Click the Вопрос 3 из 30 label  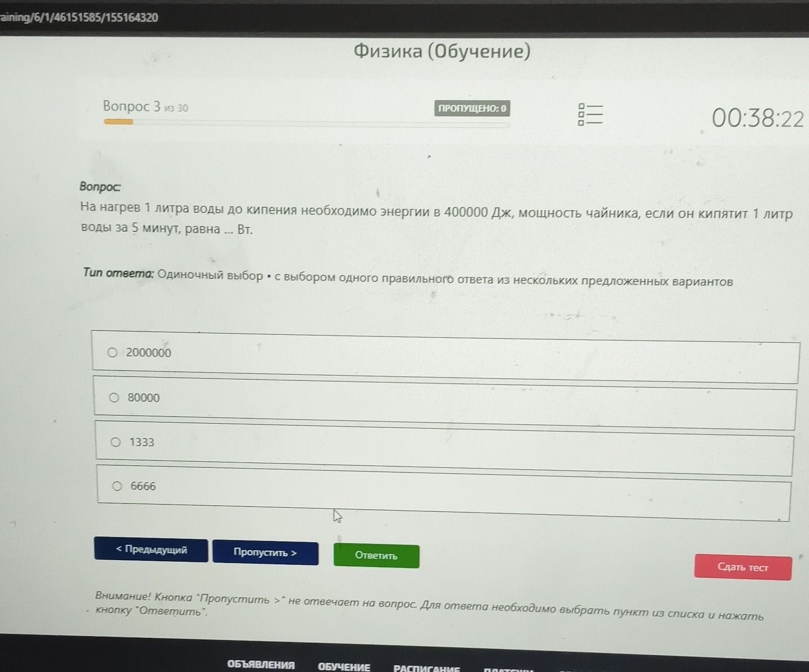[x=145, y=107]
